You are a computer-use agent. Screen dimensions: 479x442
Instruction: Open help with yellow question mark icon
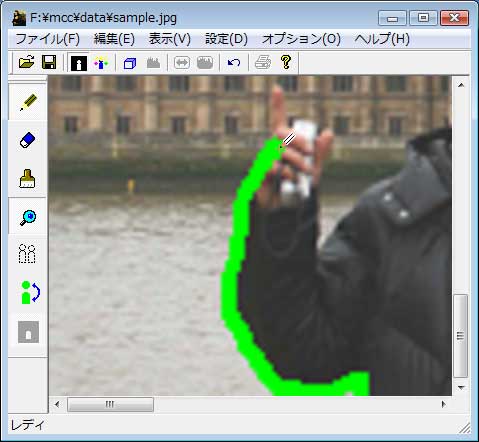(286, 62)
